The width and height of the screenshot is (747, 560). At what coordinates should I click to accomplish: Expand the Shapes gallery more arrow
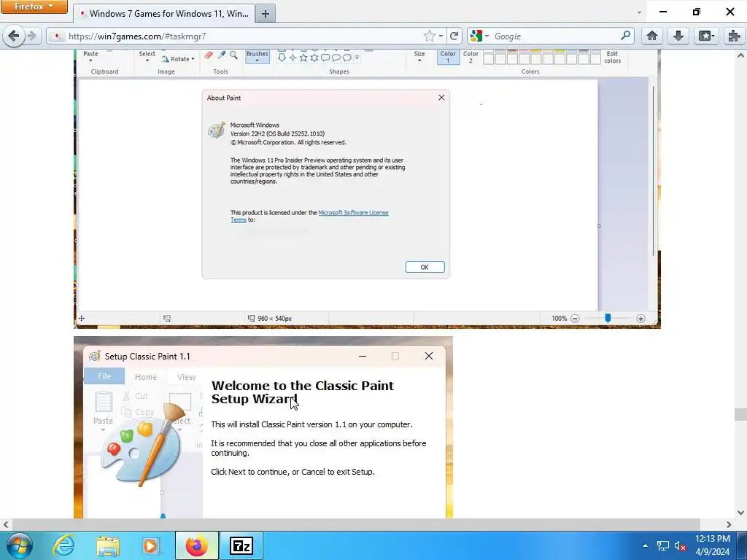[357, 58]
